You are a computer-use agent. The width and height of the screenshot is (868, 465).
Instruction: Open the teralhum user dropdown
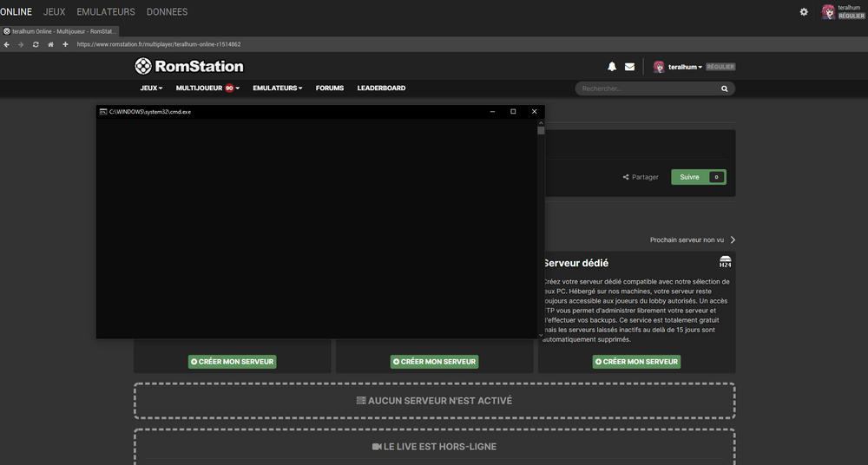(685, 67)
